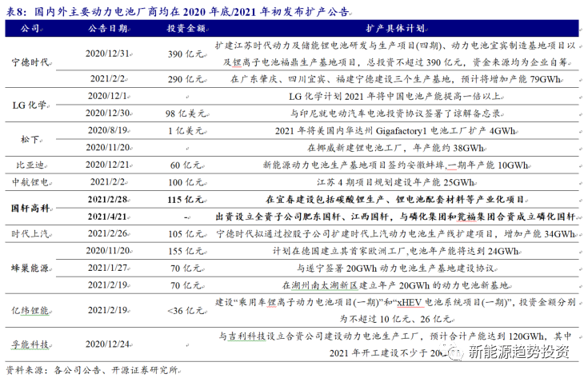Select the date cell 2020/12/1
This screenshot has height=378, width=588.
pos(108,96)
